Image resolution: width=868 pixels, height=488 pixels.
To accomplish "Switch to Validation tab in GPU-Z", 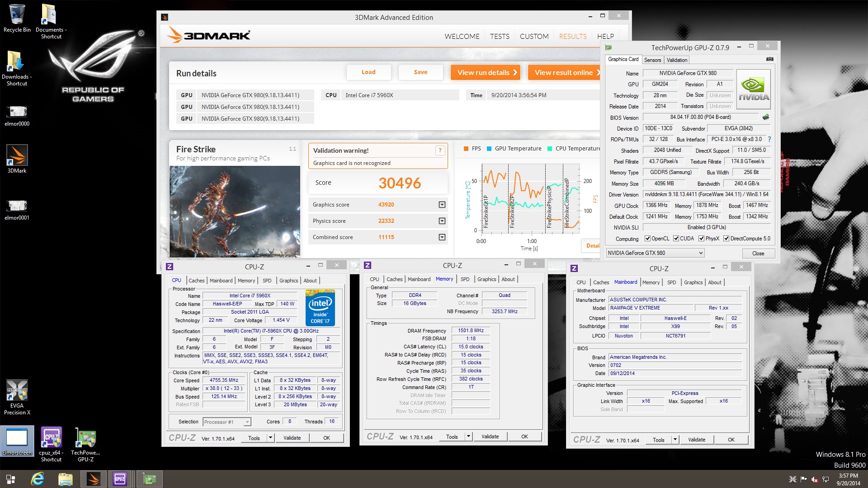I will (x=677, y=60).
